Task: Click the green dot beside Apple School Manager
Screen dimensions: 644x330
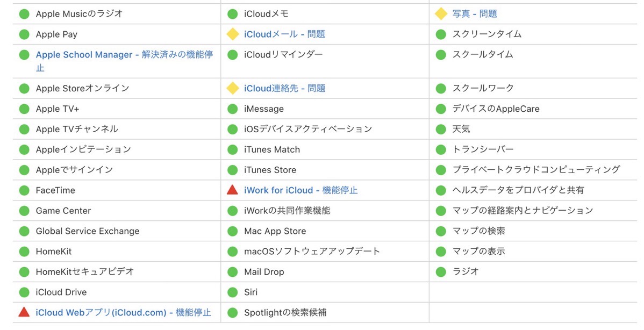Action: (x=24, y=55)
